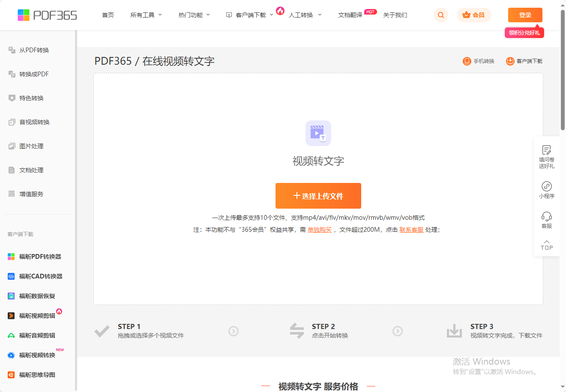Image resolution: width=566 pixels, height=392 pixels.
Task: Click the 福昕思维导图 orange icon
Action: click(x=11, y=375)
